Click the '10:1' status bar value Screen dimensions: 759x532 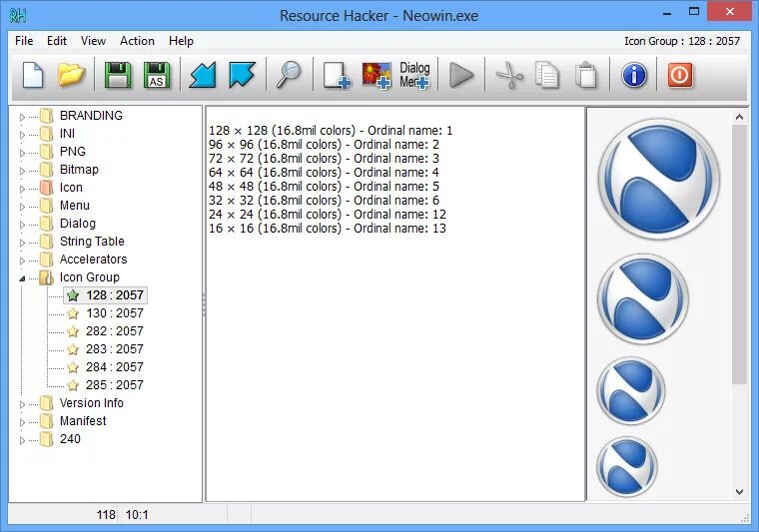137,515
